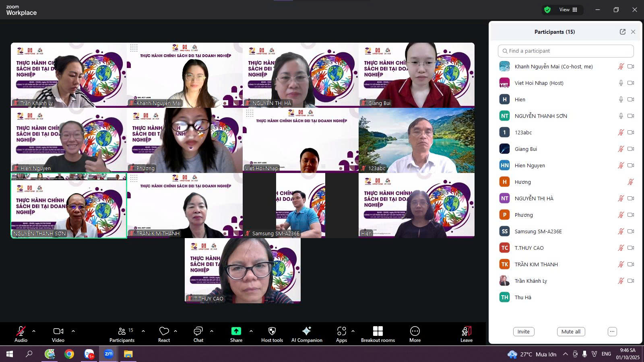
Task: Pop out the Participants panel
Action: point(622,32)
